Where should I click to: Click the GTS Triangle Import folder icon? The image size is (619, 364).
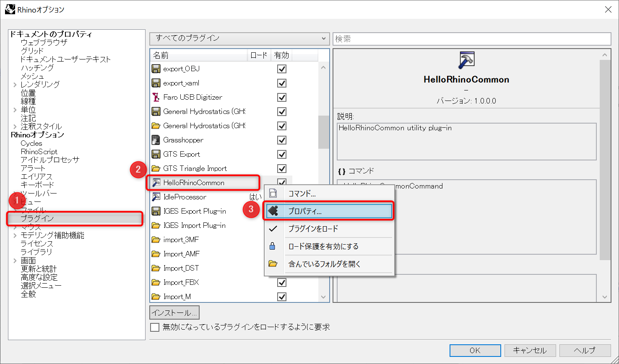(156, 168)
